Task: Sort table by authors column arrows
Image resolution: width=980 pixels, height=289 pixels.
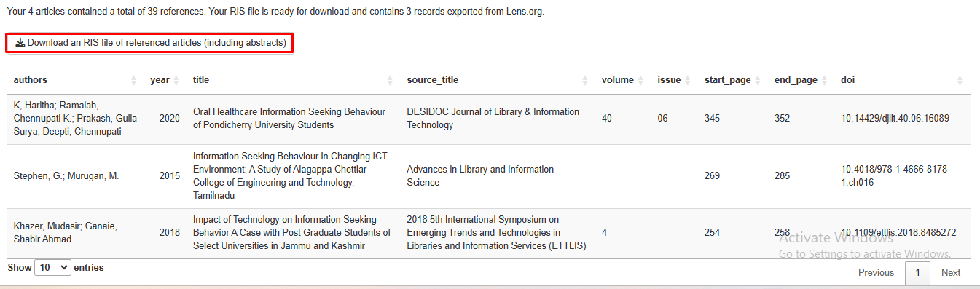Action: tap(133, 80)
